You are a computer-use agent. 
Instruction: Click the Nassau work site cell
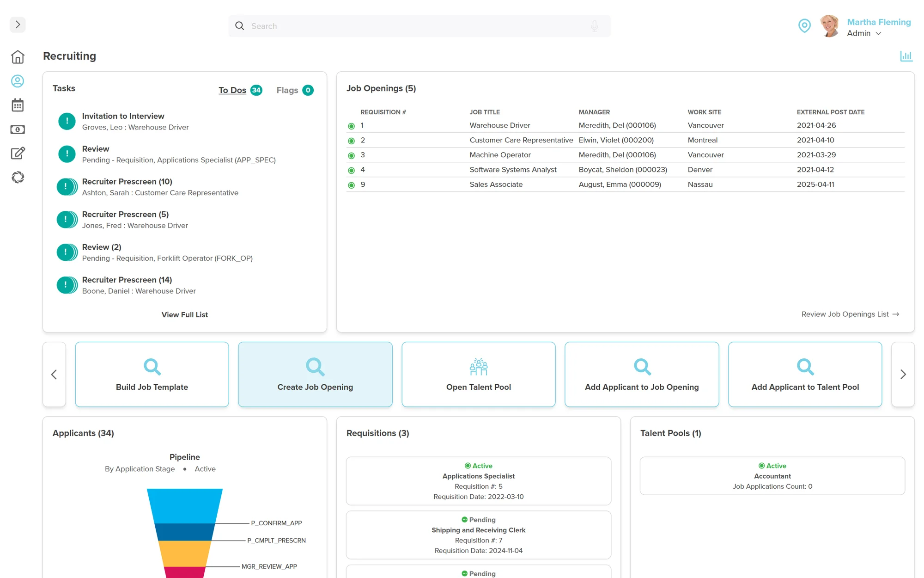700,184
